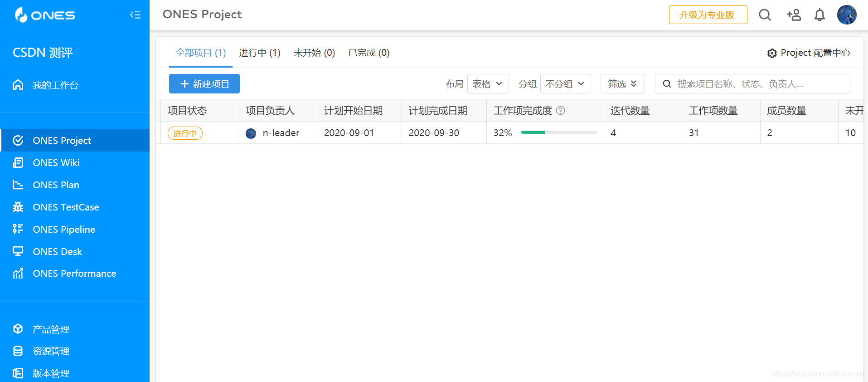Click the ONES Desk monitor icon

pyautogui.click(x=18, y=251)
